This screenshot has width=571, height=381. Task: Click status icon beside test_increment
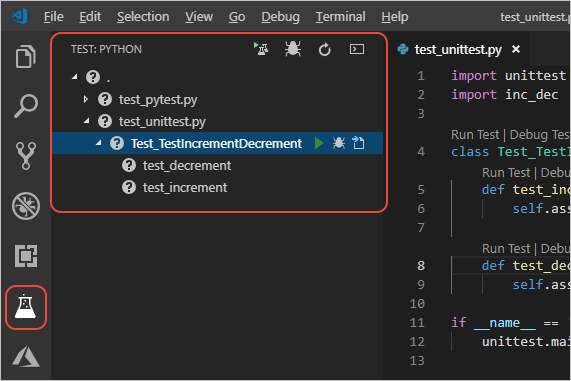tap(129, 187)
